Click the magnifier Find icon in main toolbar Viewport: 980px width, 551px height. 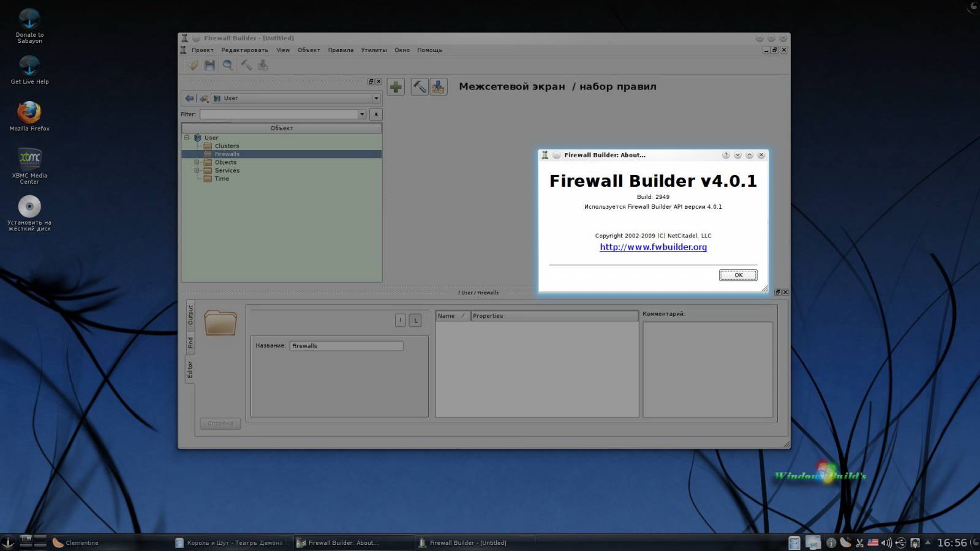(227, 65)
